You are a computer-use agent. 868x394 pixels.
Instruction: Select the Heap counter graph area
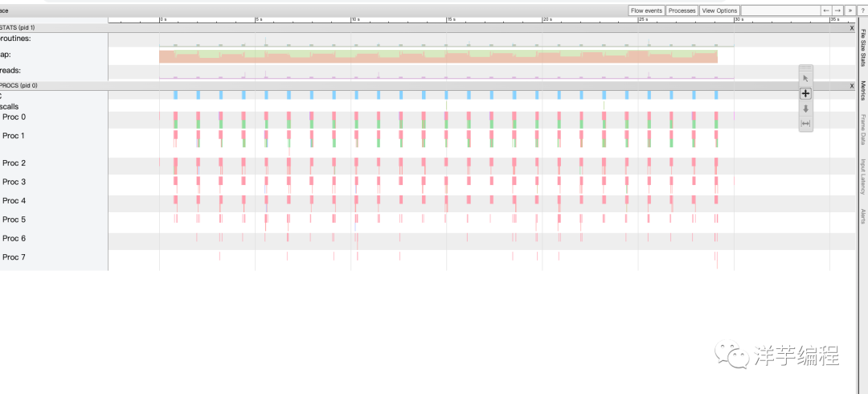[439, 55]
